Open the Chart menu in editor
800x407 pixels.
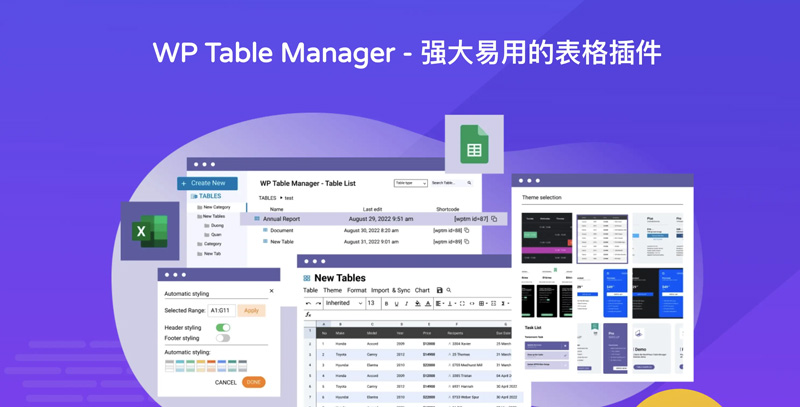coord(422,290)
